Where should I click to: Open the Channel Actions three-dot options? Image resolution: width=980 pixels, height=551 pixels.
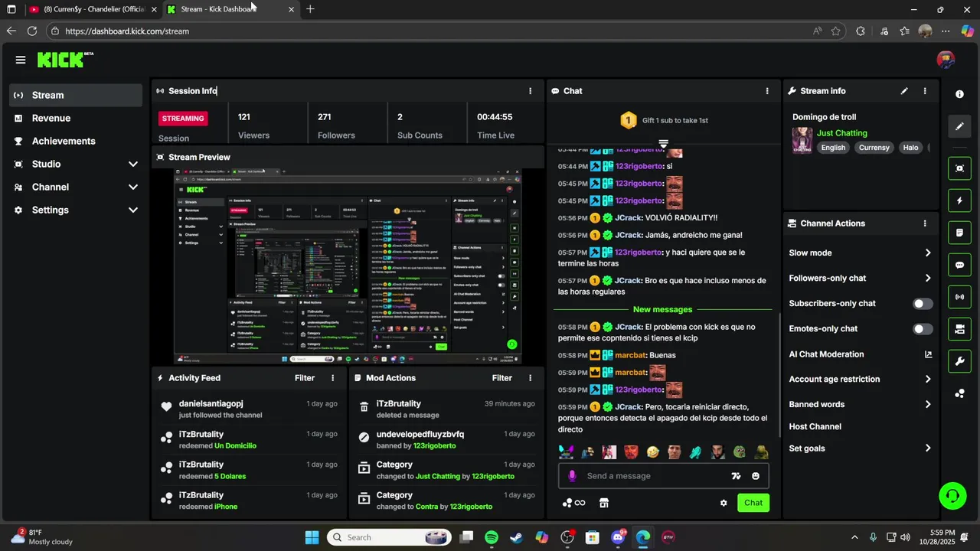tap(925, 223)
